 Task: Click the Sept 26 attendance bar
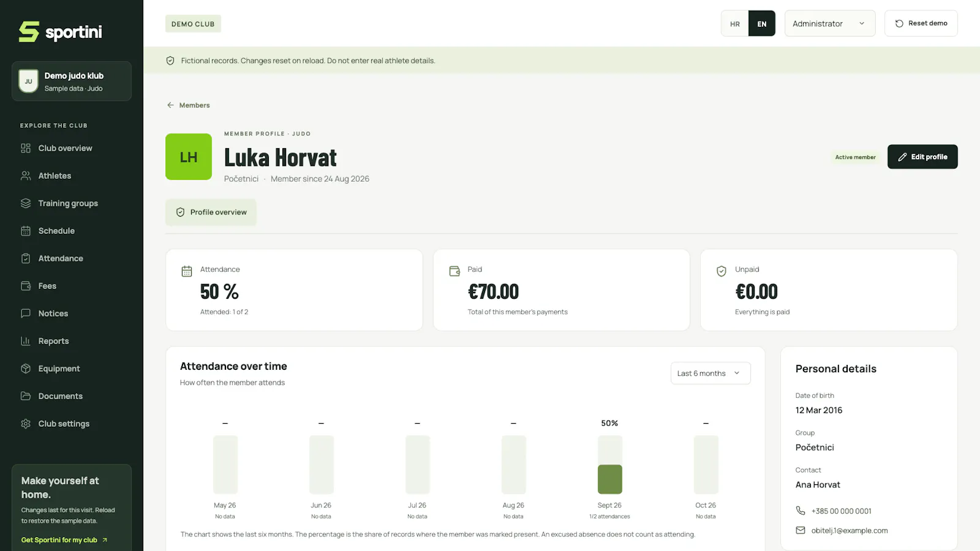[609, 465]
